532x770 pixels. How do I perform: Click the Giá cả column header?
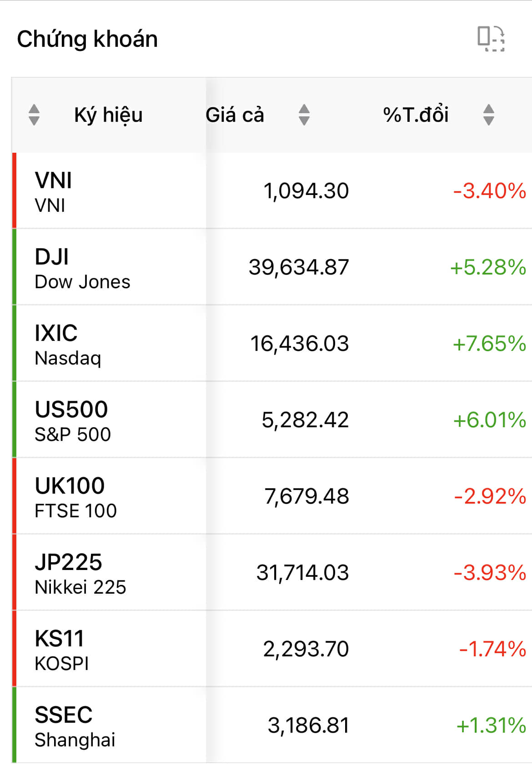(235, 115)
